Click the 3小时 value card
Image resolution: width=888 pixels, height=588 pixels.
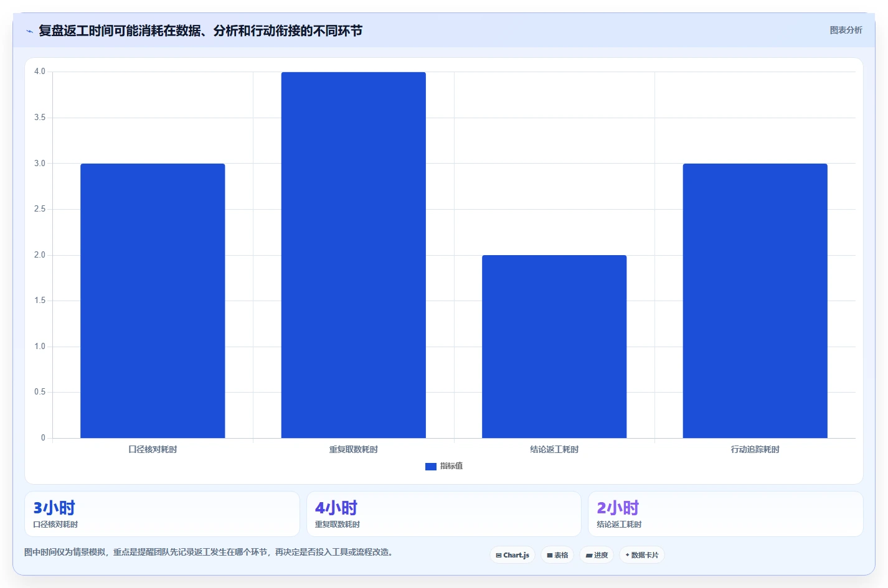click(x=162, y=514)
